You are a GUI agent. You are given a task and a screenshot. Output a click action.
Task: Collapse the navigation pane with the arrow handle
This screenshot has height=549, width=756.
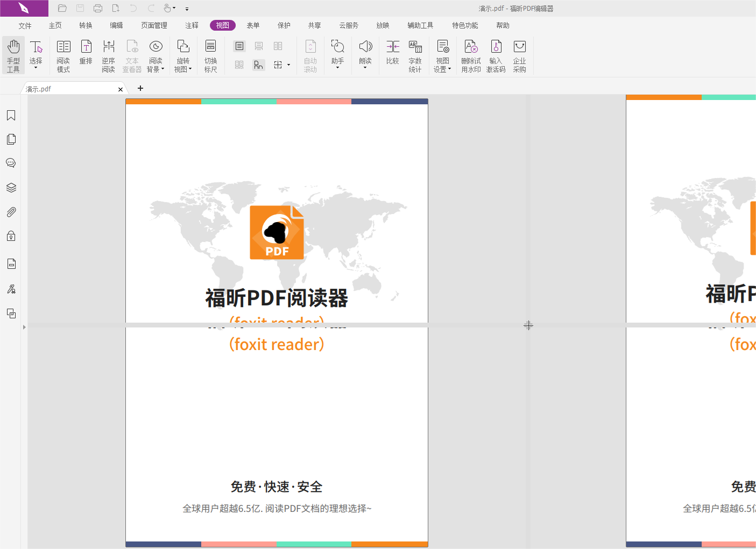24,326
